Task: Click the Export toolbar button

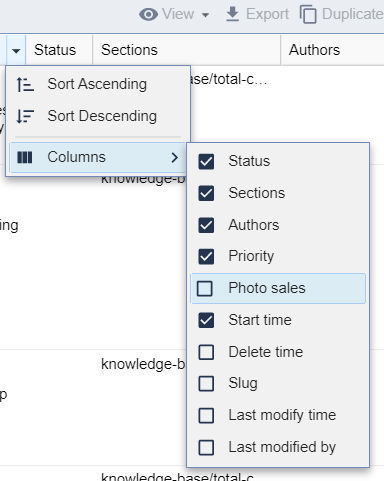Action: (257, 14)
